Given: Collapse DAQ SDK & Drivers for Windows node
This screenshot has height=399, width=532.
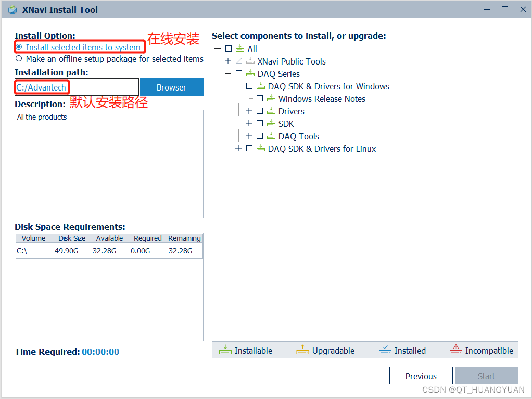Looking at the screenshot, I should (x=238, y=86).
